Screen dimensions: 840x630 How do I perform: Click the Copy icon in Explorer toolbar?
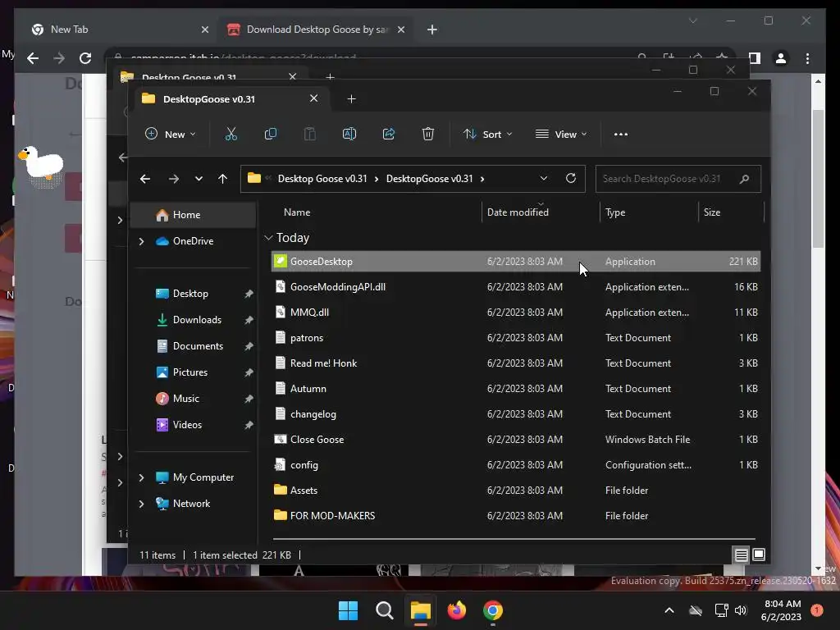271,134
